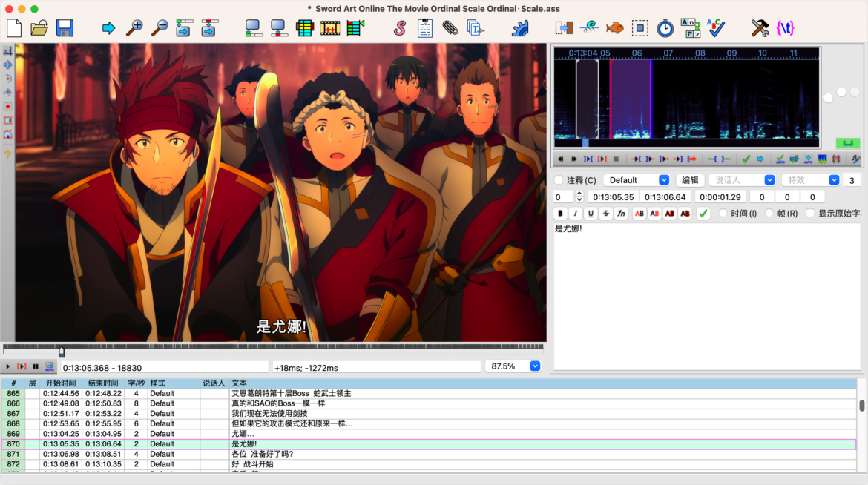Launch the Spell Checker ABC icon
This screenshot has height=485, width=868.
[x=716, y=27]
